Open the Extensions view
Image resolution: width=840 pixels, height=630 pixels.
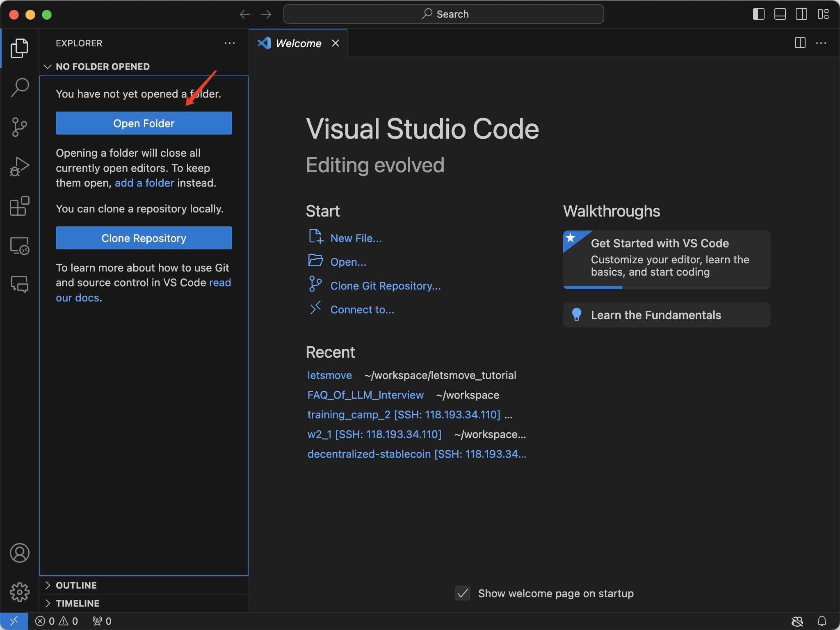click(x=19, y=206)
